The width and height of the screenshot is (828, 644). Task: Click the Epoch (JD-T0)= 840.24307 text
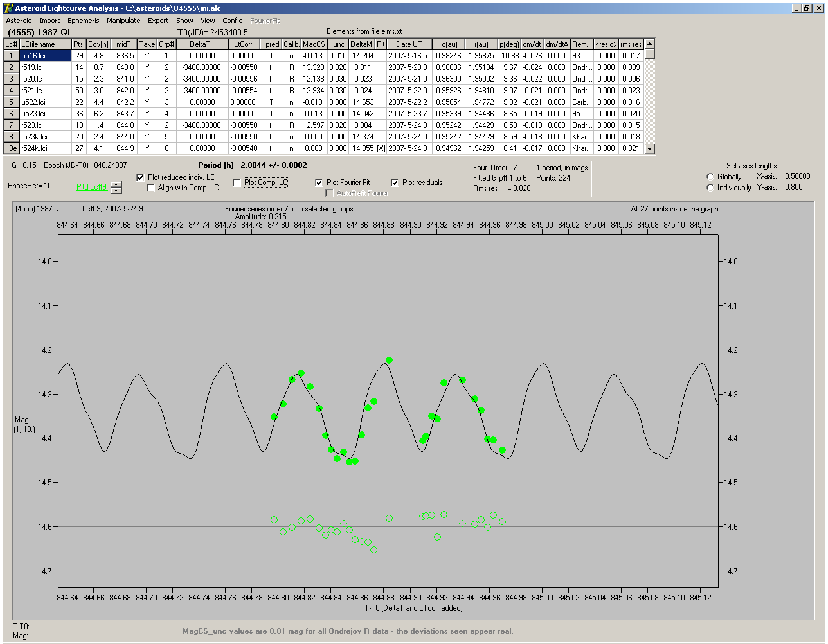click(x=85, y=165)
